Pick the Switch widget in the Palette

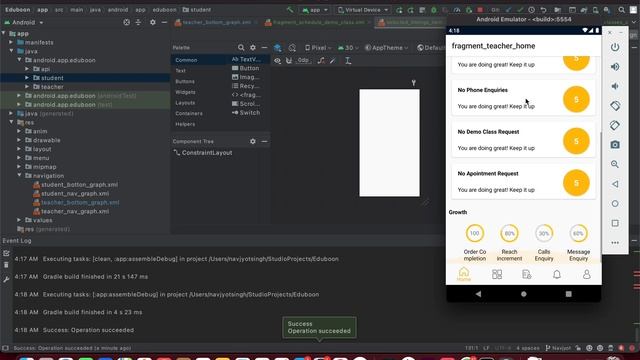click(x=246, y=113)
